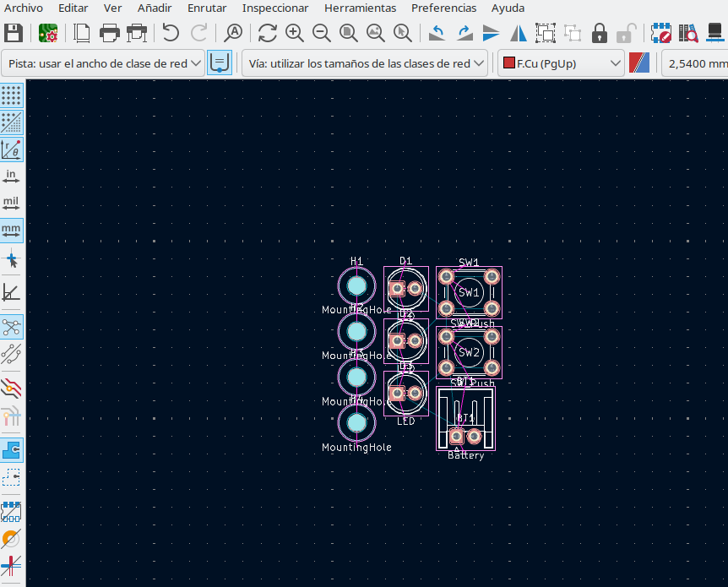
Task: Switch units to millimeters
Action: pyautogui.click(x=12, y=230)
